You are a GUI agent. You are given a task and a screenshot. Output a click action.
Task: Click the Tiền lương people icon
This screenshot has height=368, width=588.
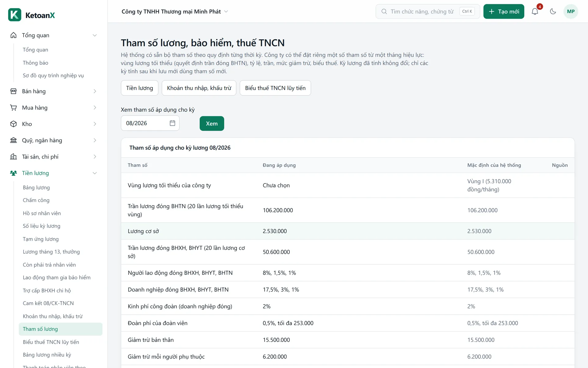(x=13, y=173)
